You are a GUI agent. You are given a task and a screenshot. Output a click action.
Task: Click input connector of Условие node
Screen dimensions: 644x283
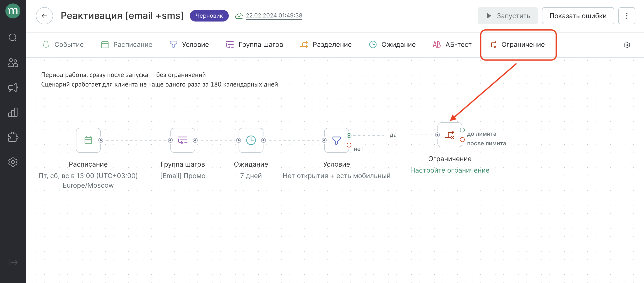(x=324, y=140)
